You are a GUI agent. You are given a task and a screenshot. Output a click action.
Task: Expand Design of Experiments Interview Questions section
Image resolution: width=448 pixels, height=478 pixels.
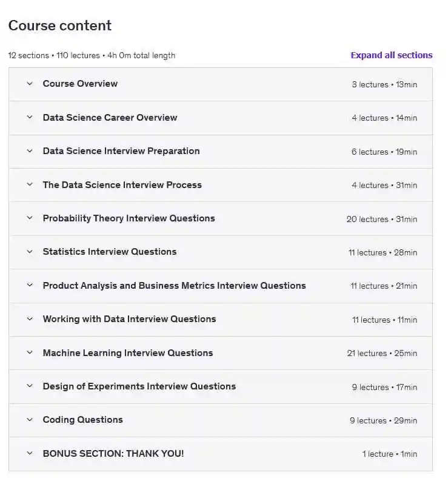[139, 386]
